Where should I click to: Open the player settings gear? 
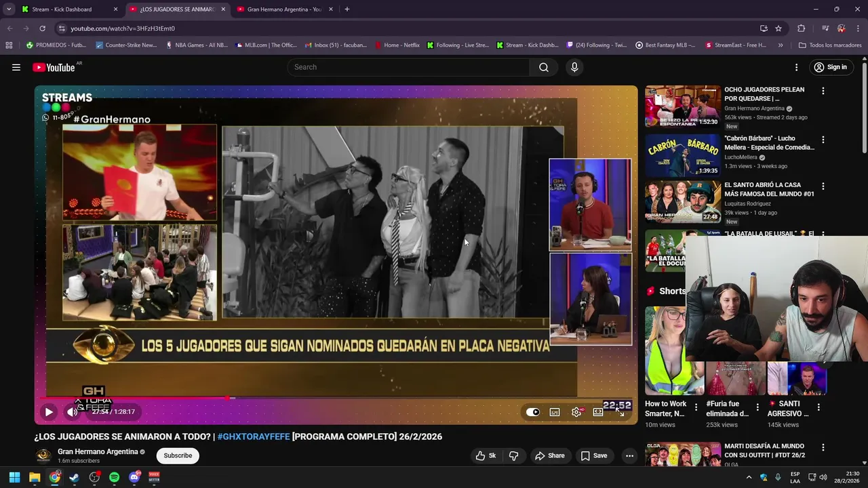click(x=576, y=411)
